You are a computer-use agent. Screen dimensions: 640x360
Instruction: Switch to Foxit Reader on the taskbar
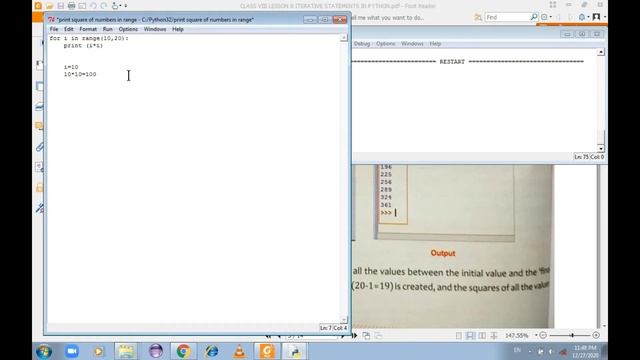[267, 351]
